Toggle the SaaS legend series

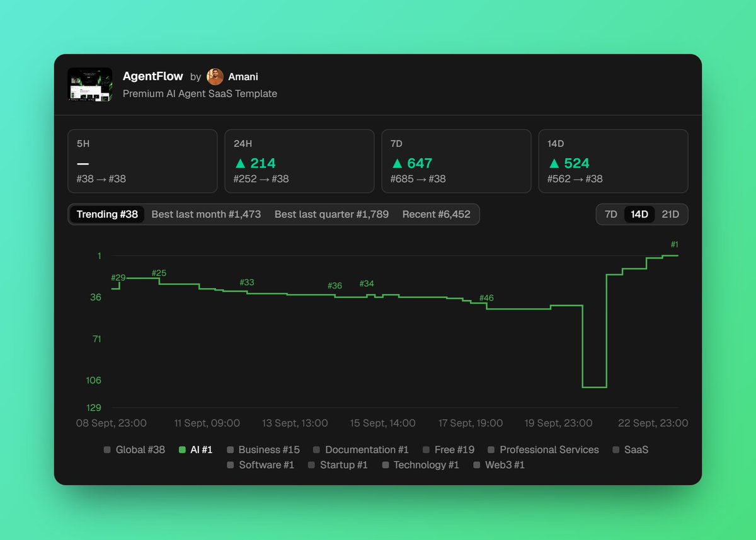(x=630, y=450)
